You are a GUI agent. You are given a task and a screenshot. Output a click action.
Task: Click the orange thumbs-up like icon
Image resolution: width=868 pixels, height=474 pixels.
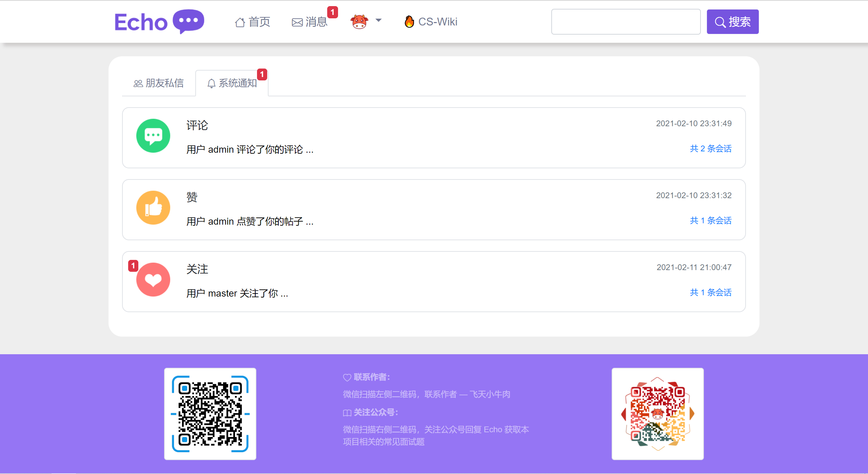153,208
